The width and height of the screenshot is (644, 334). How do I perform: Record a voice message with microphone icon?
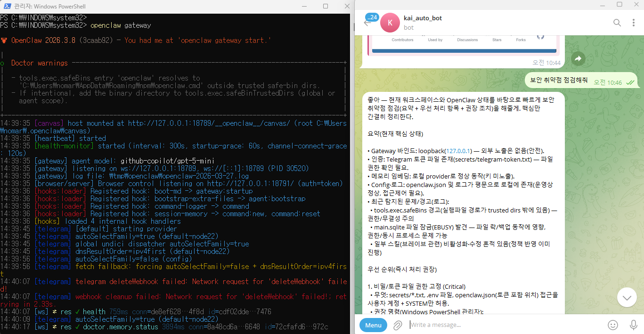[634, 325]
